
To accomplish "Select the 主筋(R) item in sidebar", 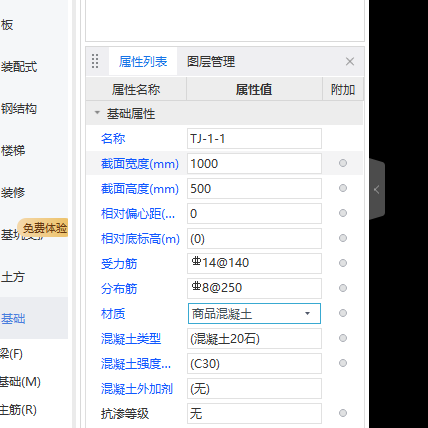I will point(18,410).
